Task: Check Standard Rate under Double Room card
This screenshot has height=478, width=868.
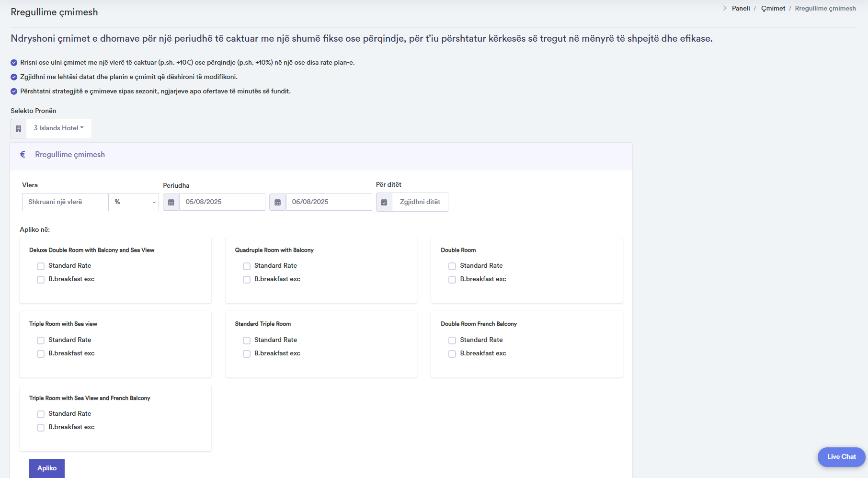Action: [x=452, y=266]
